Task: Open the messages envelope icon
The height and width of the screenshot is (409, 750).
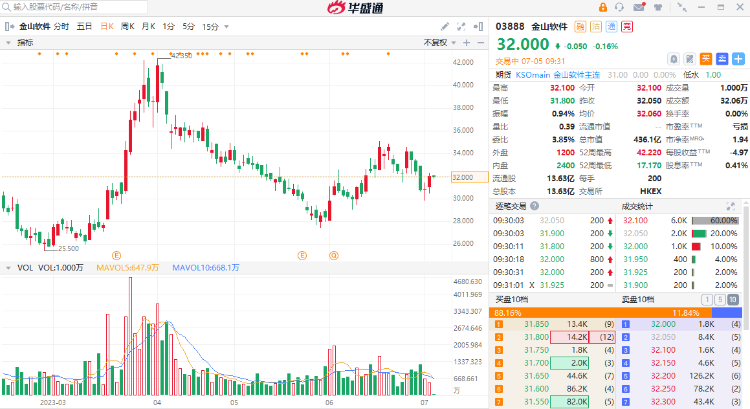Action: coord(639,7)
